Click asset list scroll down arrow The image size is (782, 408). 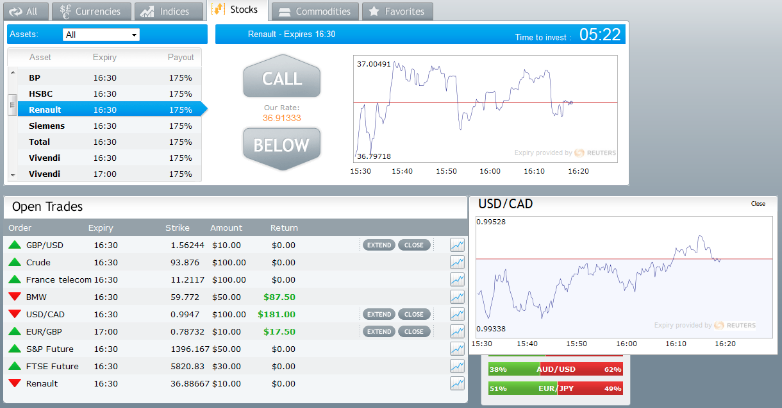[x=13, y=175]
